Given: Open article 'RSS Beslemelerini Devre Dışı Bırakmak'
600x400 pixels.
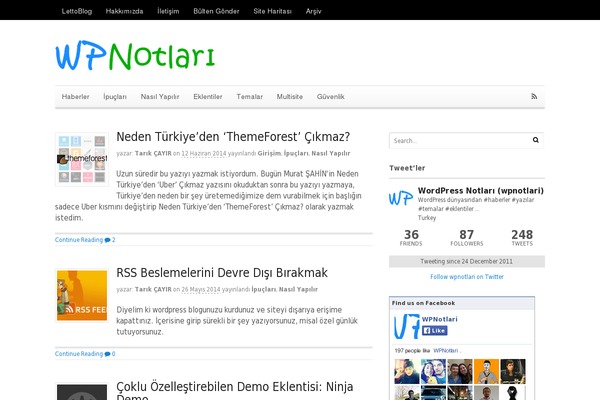Looking at the screenshot, I should pyautogui.click(x=222, y=273).
